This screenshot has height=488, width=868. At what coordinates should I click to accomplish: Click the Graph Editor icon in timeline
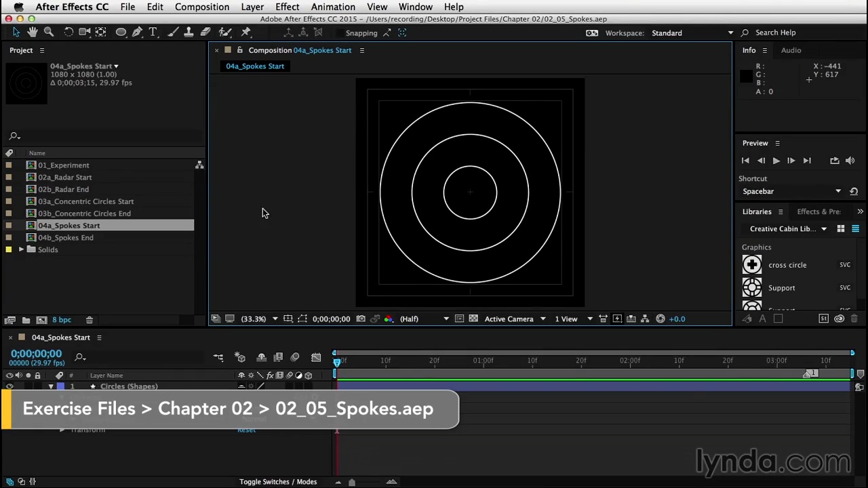pos(316,357)
